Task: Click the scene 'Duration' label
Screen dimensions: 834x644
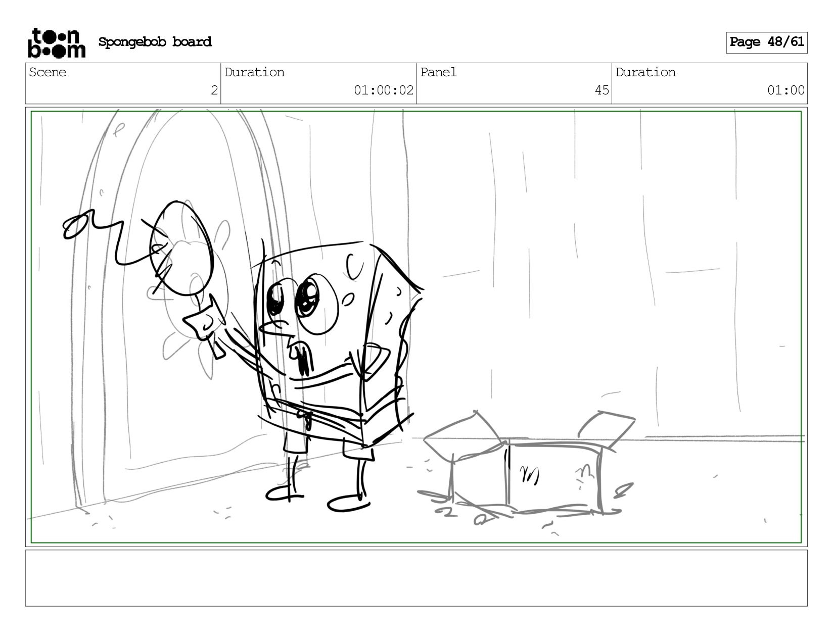Action: click(x=254, y=73)
